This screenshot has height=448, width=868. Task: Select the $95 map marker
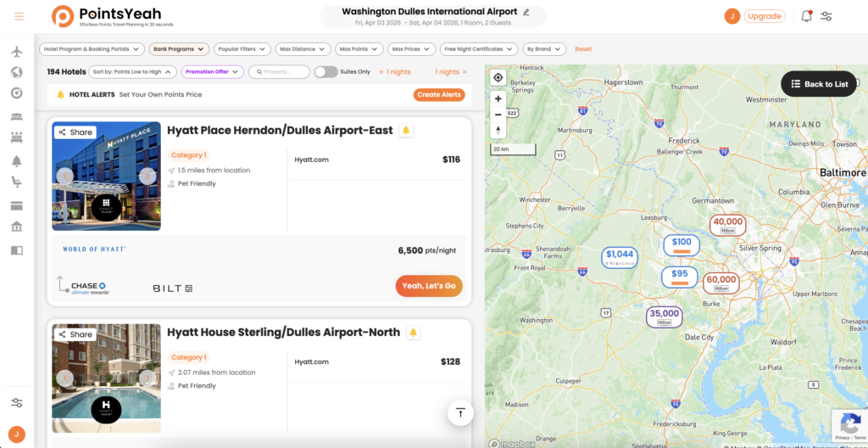pos(679,277)
